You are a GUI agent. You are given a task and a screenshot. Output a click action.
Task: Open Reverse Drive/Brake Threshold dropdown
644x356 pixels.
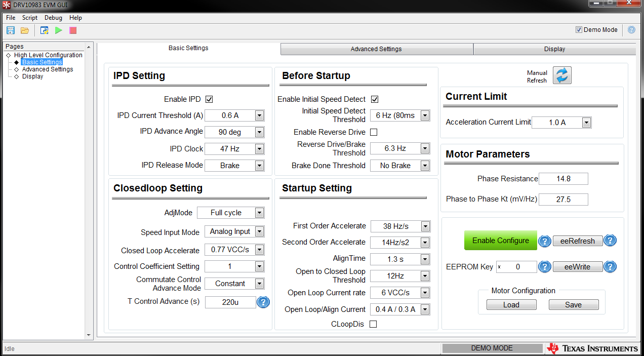pos(400,148)
